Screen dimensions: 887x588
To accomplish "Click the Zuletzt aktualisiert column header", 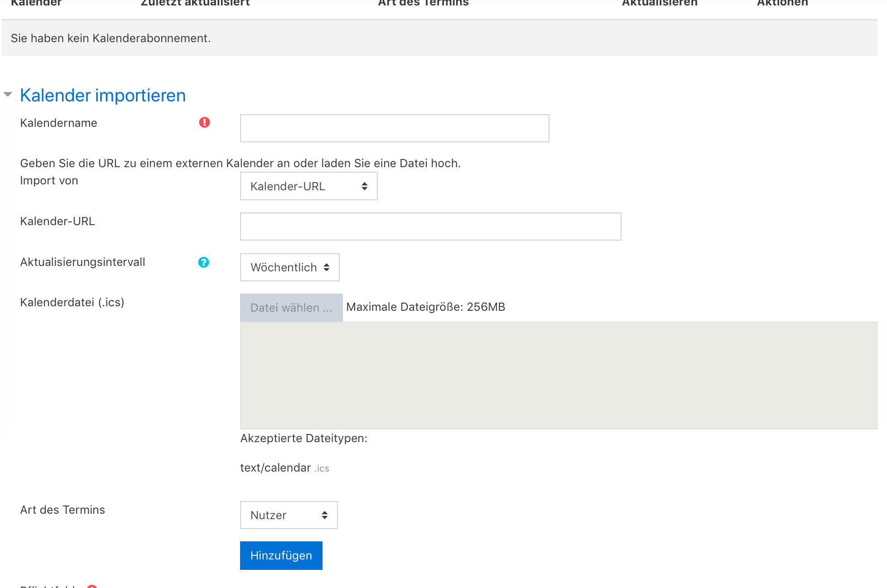I will 195,4.
